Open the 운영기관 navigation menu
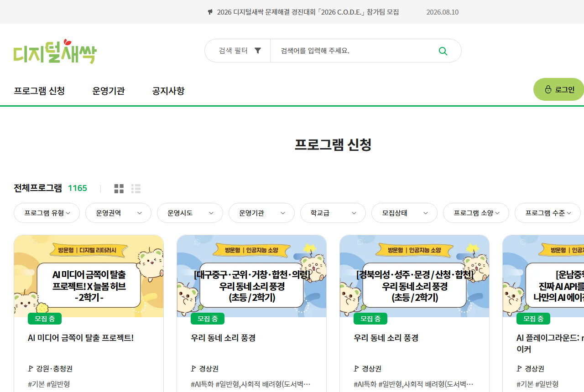This screenshot has height=392, width=584. click(x=109, y=91)
